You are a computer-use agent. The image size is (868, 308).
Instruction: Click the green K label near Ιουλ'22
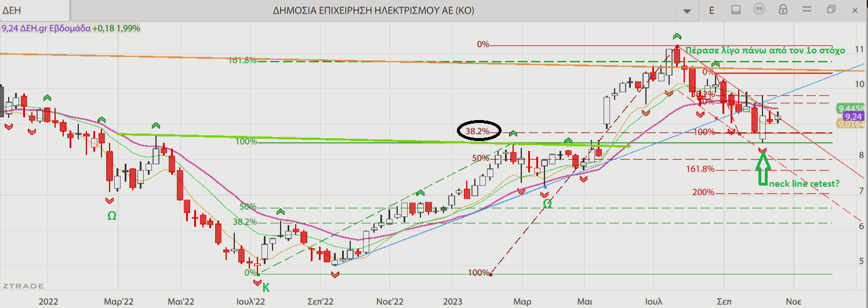click(x=266, y=287)
